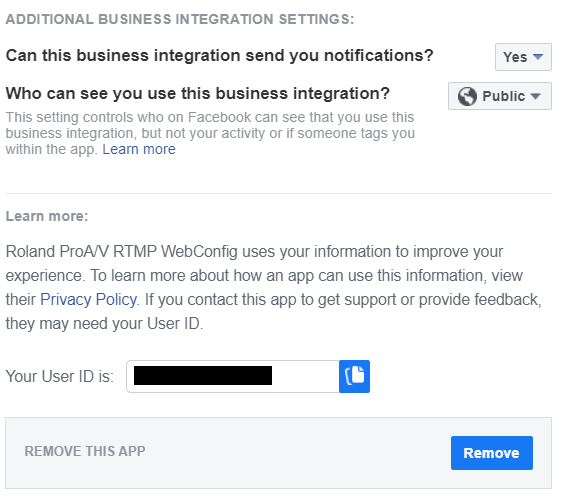Viewport: 562px width, 499px height.
Task: Click the Additional Business Integration Settings heading
Action: [180, 19]
